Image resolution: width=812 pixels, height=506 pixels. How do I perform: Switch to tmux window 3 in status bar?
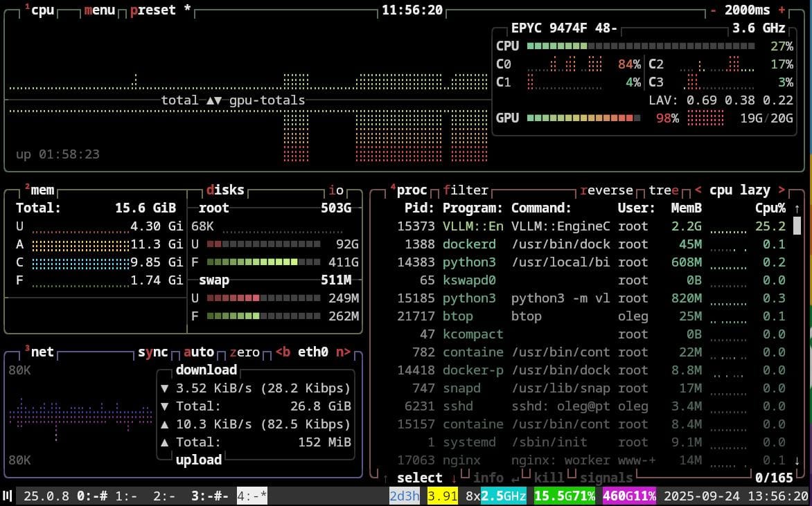210,496
